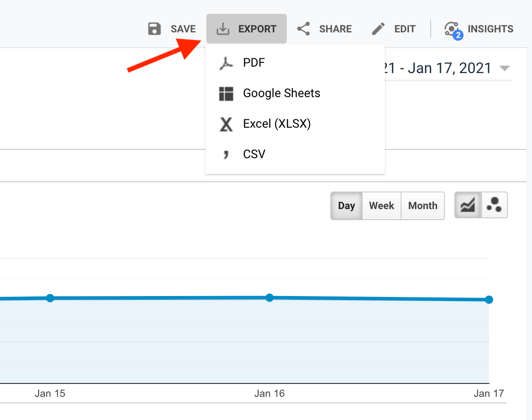Click the Share icon
This screenshot has width=532, height=420.
pos(303,28)
